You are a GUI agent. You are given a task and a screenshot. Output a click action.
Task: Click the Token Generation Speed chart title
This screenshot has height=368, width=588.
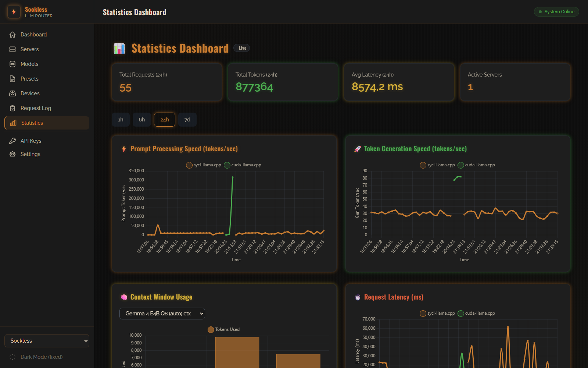coord(415,149)
